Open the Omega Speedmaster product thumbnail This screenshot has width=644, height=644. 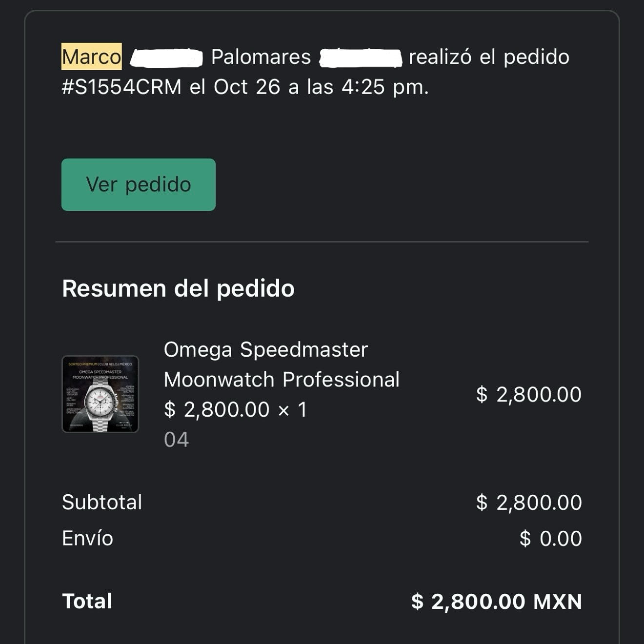(x=101, y=394)
